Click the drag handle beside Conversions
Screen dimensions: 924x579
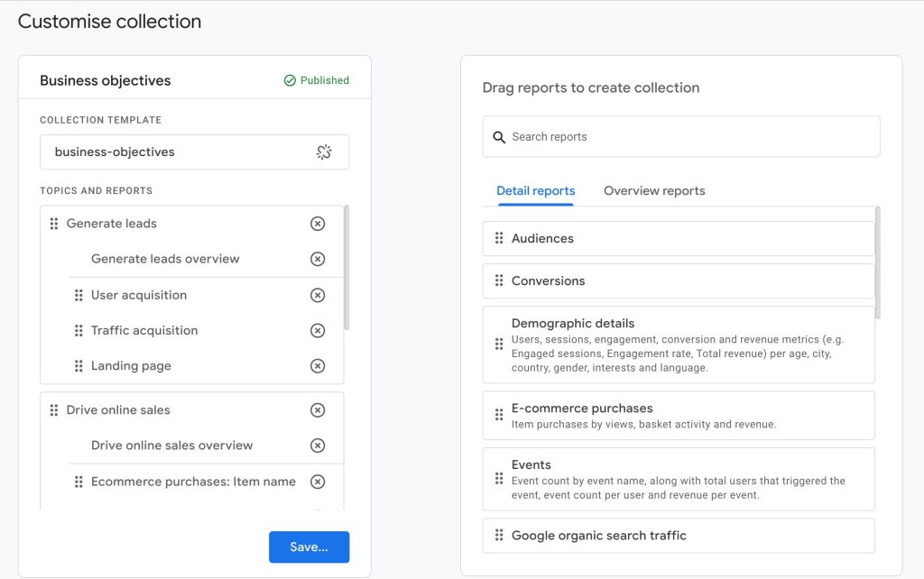tap(499, 280)
